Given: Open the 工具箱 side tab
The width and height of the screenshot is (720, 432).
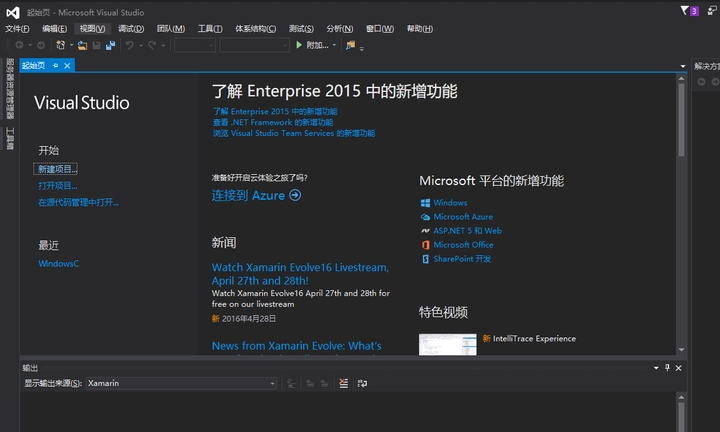Looking at the screenshot, I should click(x=10, y=139).
